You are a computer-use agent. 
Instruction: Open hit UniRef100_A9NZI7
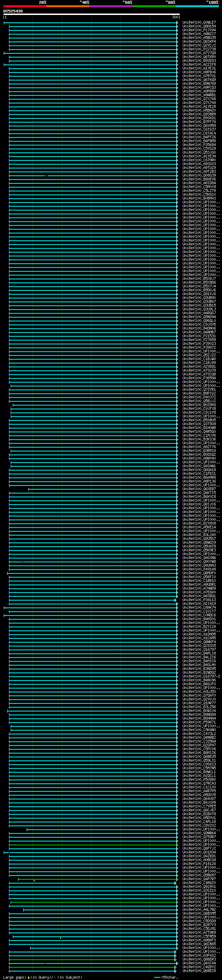[199, 34]
